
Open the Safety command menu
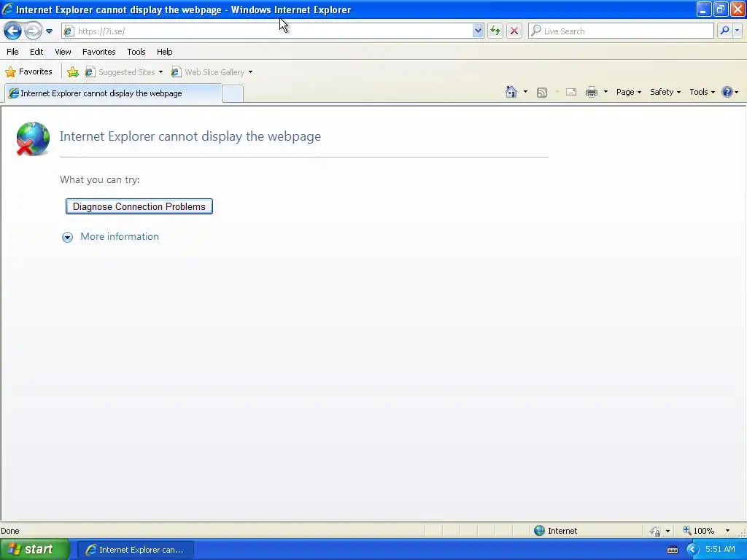click(x=665, y=92)
